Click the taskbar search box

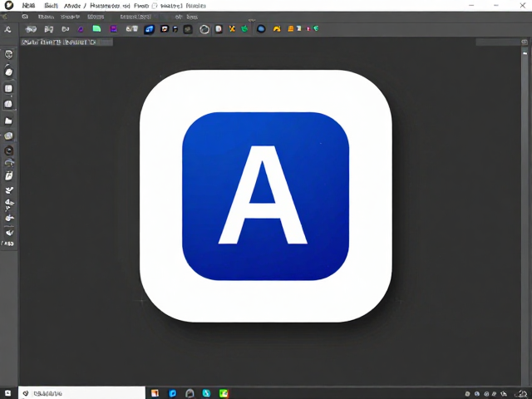tap(81, 393)
